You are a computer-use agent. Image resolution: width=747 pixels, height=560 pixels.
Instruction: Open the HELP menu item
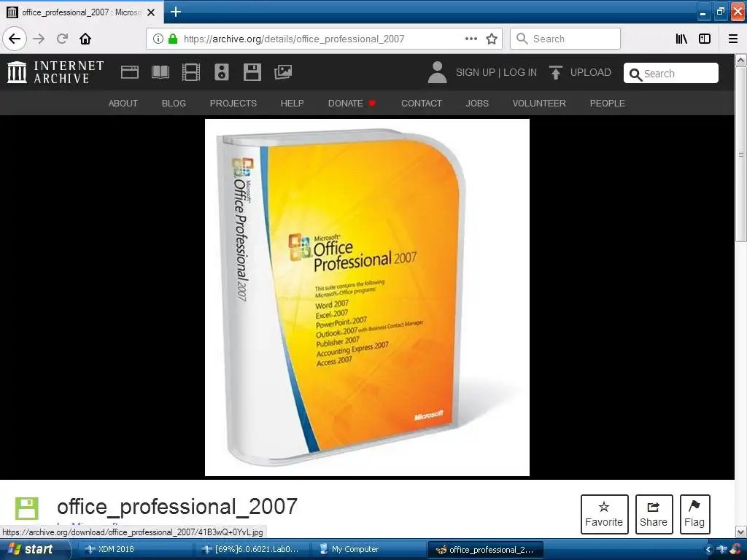tap(292, 104)
